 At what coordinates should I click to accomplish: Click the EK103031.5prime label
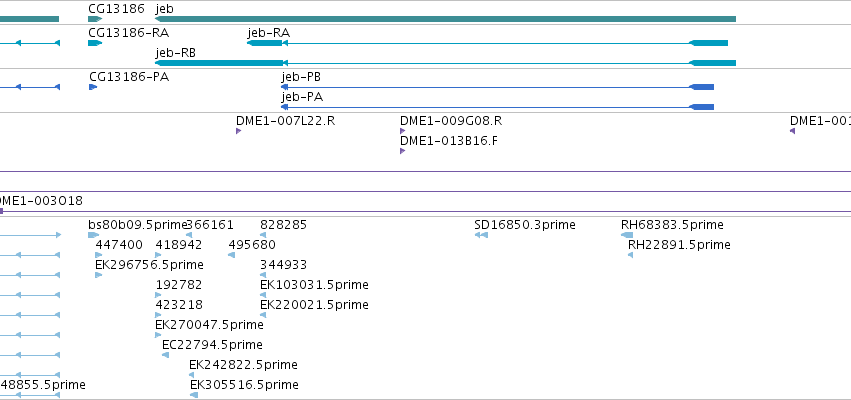coord(314,284)
